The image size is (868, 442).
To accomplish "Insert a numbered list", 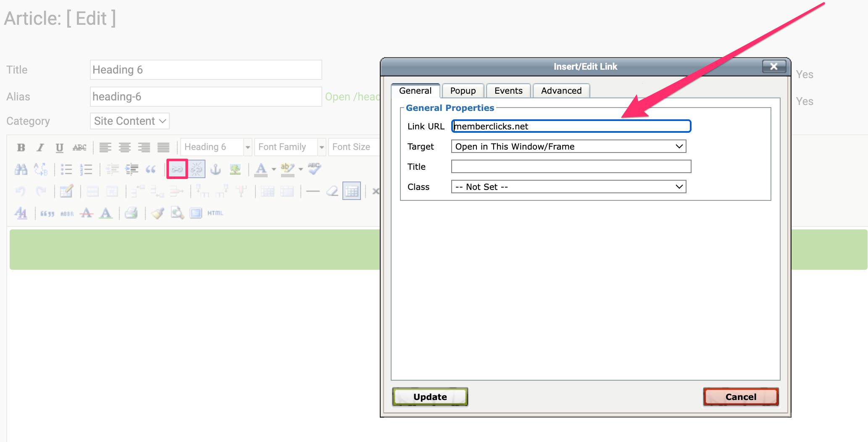I will 86,169.
